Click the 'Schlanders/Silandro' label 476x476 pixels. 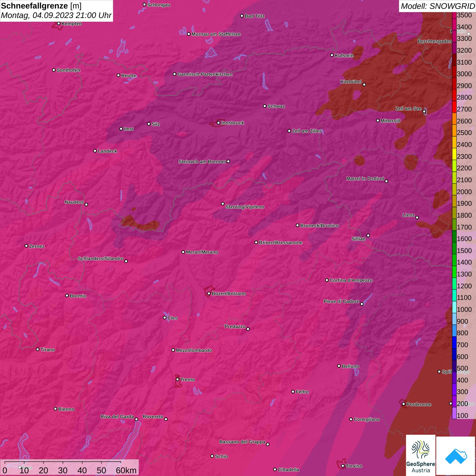(x=101, y=258)
